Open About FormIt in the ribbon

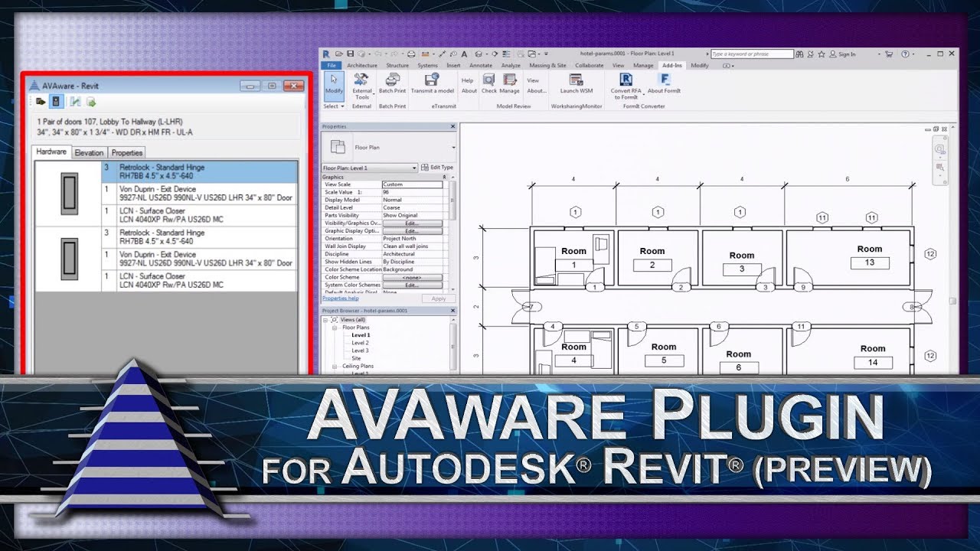[665, 84]
